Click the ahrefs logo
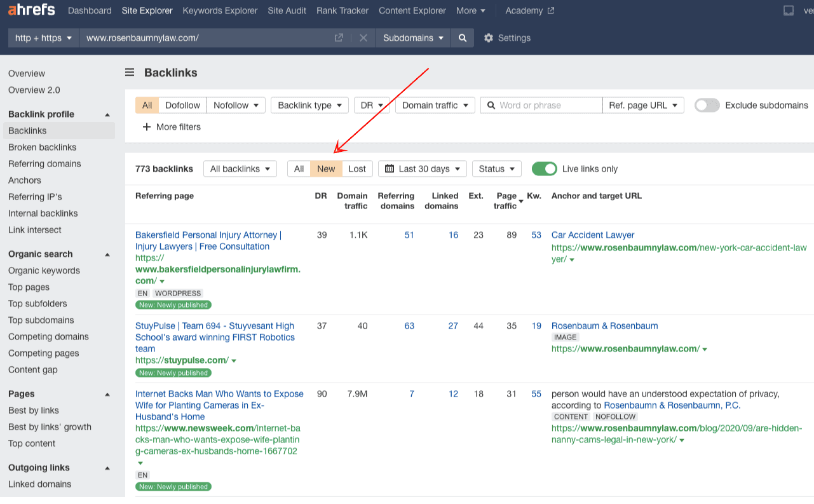 (32, 10)
